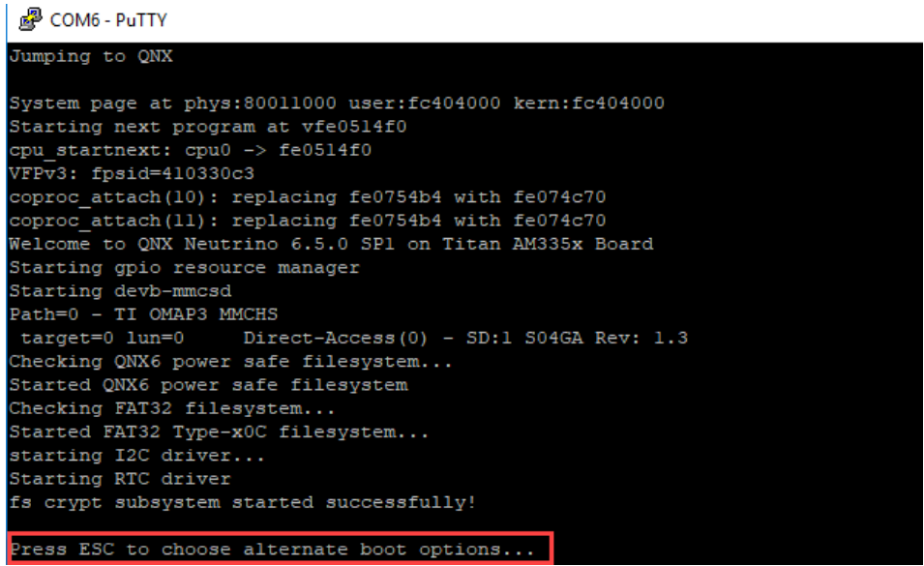Click the "Welcome to QNX Neutrino" line

(331, 244)
